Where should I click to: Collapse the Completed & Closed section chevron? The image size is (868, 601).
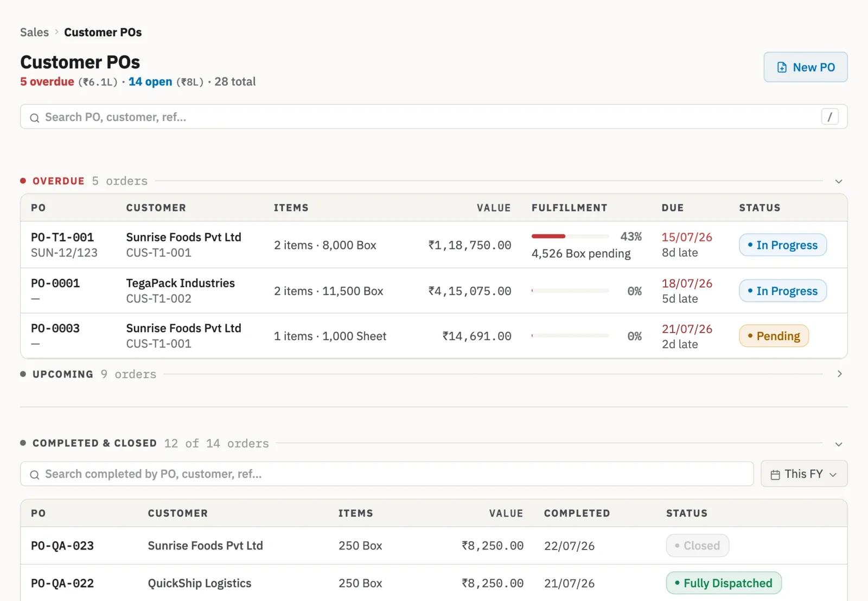pos(839,444)
